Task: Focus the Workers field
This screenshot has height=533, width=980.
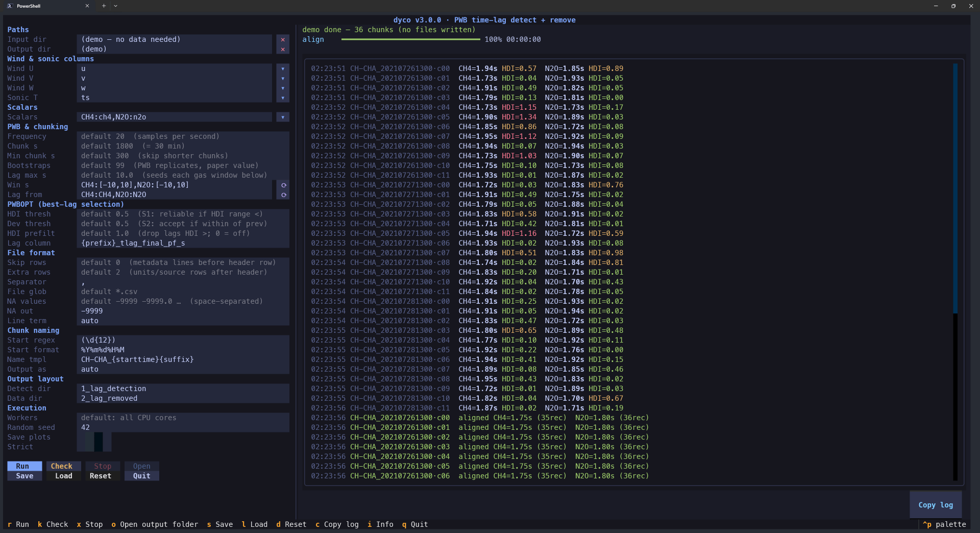Action: (183, 418)
